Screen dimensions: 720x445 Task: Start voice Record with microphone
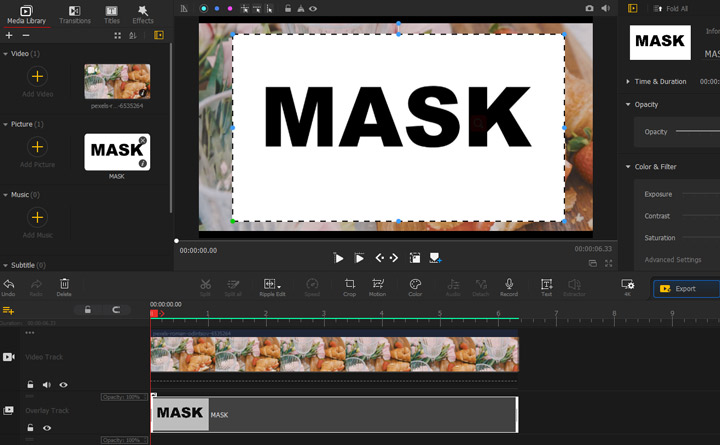click(x=509, y=287)
